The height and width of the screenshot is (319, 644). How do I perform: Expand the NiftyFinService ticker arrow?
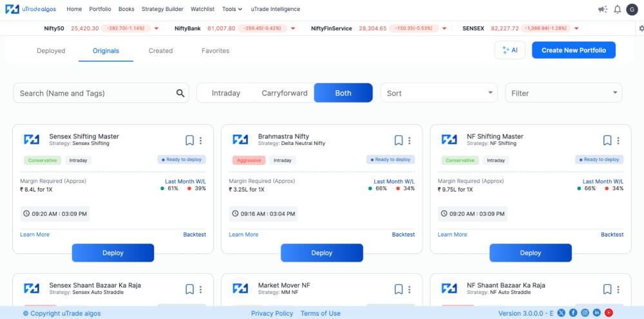coord(444,29)
